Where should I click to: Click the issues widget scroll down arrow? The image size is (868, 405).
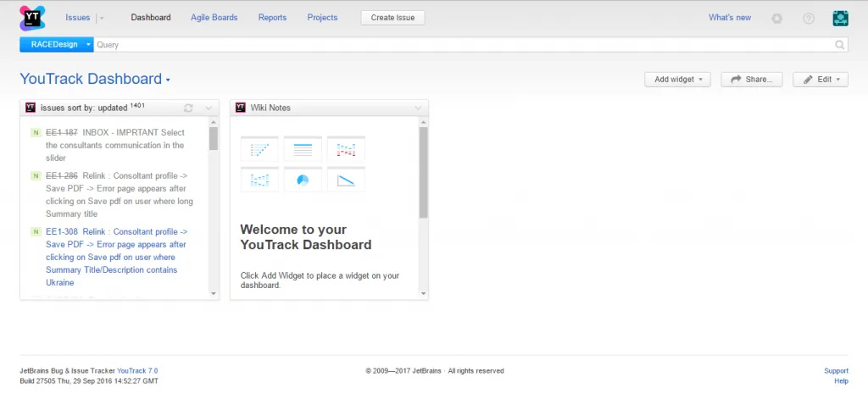pos(214,294)
